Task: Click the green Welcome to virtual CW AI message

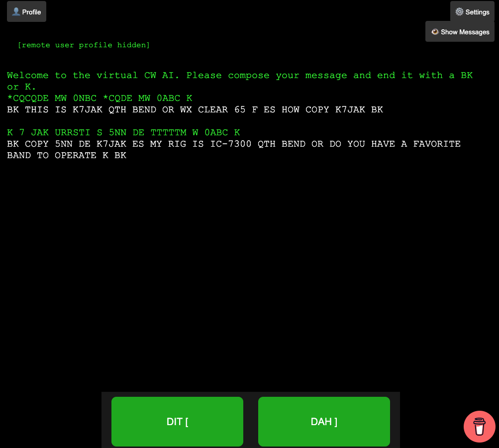Action: tap(239, 76)
